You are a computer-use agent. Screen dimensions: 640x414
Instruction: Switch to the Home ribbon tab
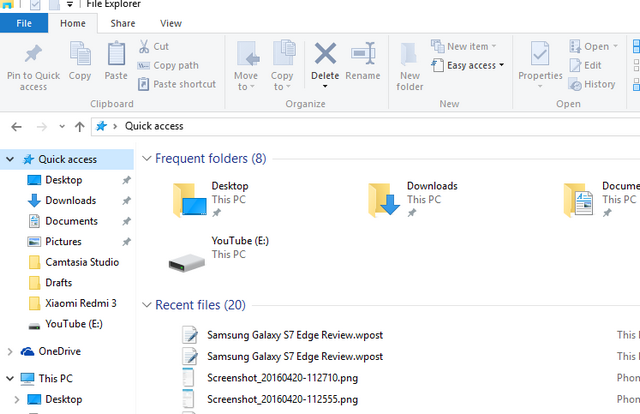[73, 23]
